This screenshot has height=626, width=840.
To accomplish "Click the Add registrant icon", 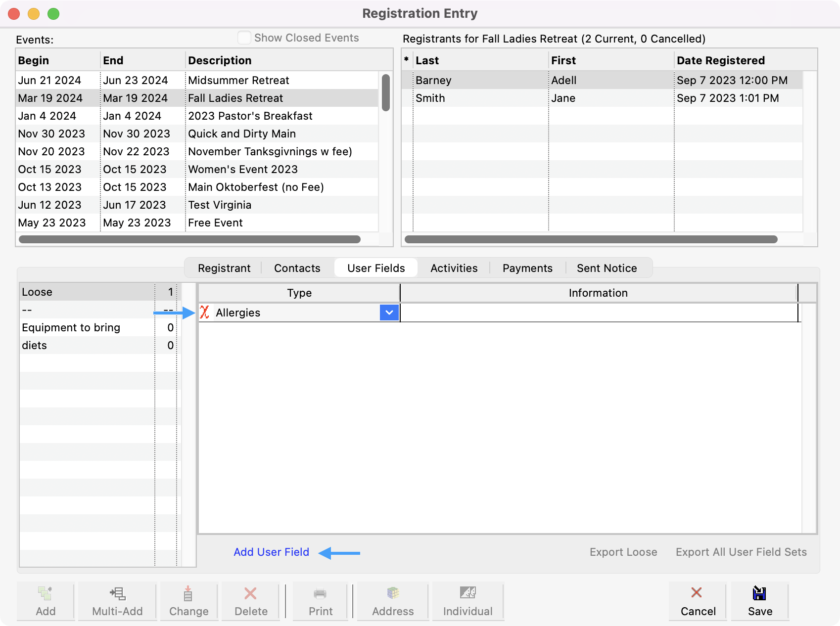I will [46, 593].
